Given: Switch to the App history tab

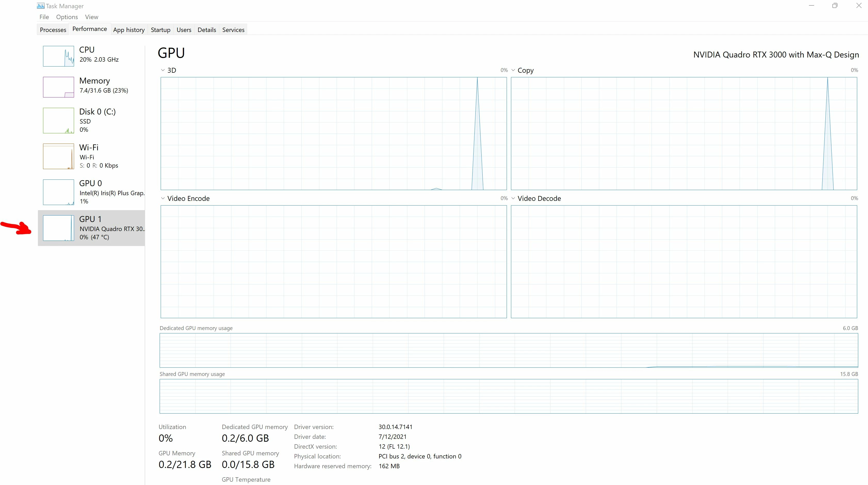Looking at the screenshot, I should coord(129,30).
